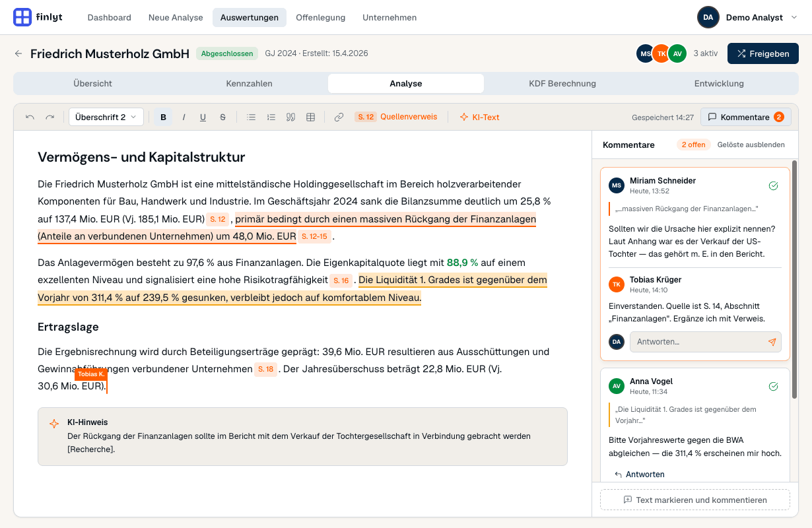This screenshot has width=812, height=528.
Task: Click the 3 aktiv collaborator count
Action: point(705,53)
